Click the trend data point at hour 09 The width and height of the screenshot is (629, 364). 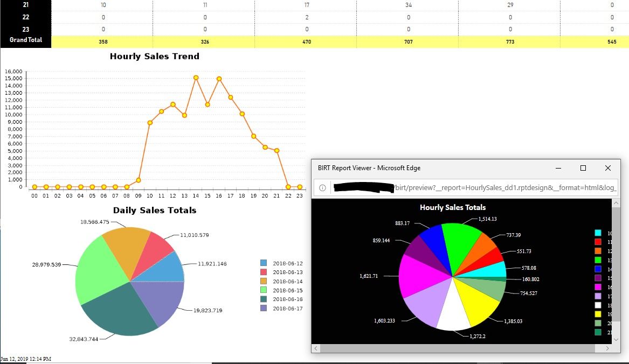tap(139, 180)
